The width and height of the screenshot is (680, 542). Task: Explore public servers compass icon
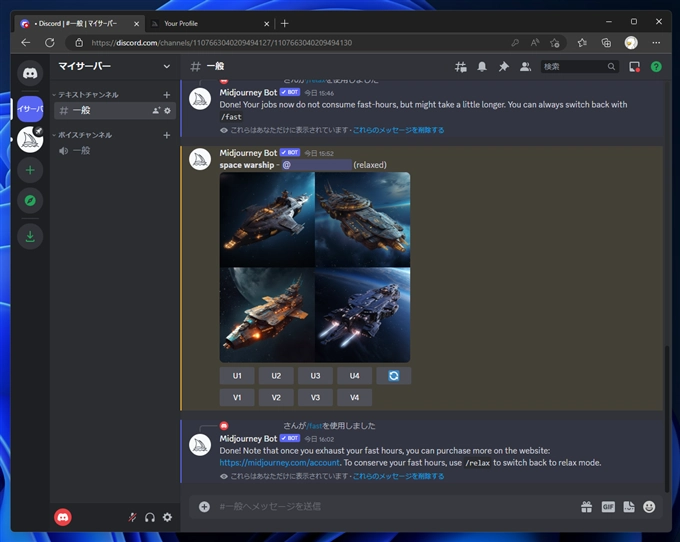[30, 200]
